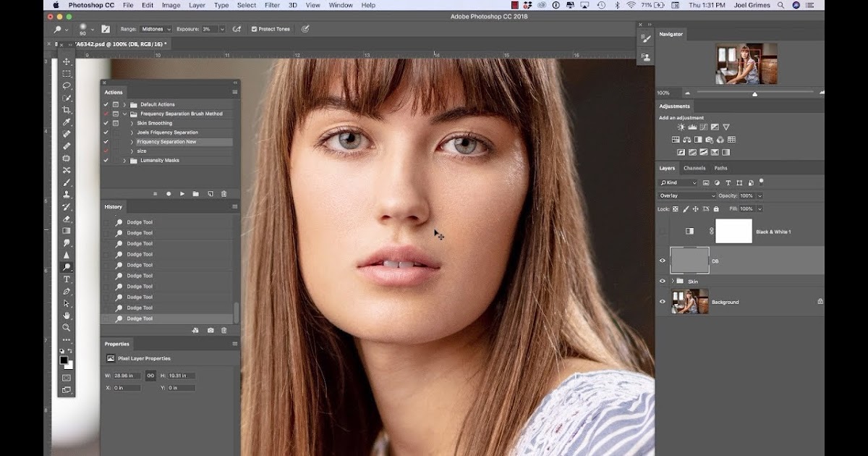This screenshot has height=456, width=868.
Task: Hide the Background layer
Action: pyautogui.click(x=662, y=302)
